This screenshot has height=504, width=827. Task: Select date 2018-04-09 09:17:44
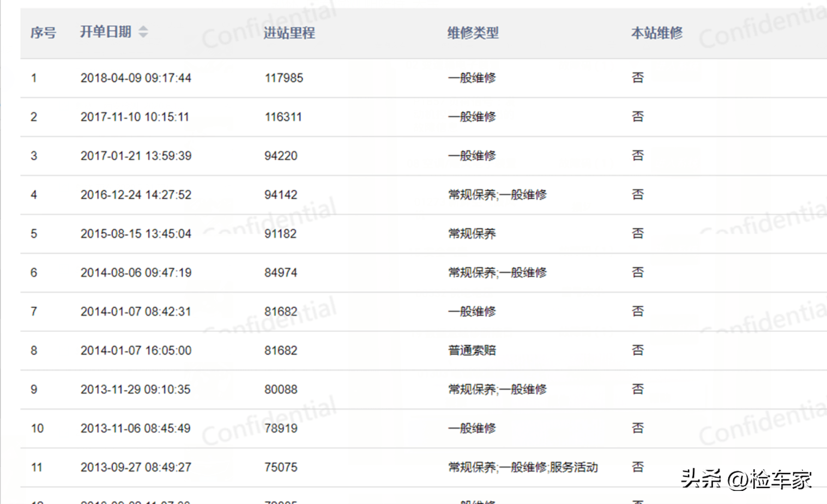(136, 78)
